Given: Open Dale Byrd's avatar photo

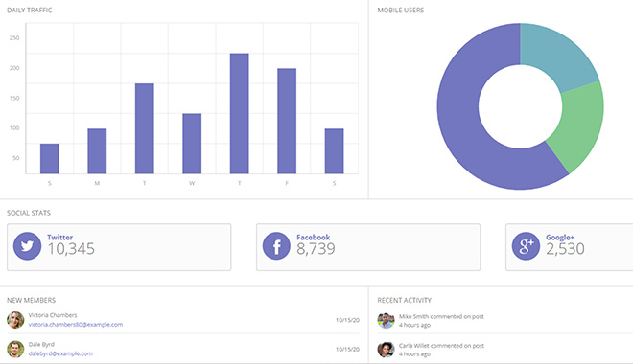Looking at the screenshot, I should point(15,349).
